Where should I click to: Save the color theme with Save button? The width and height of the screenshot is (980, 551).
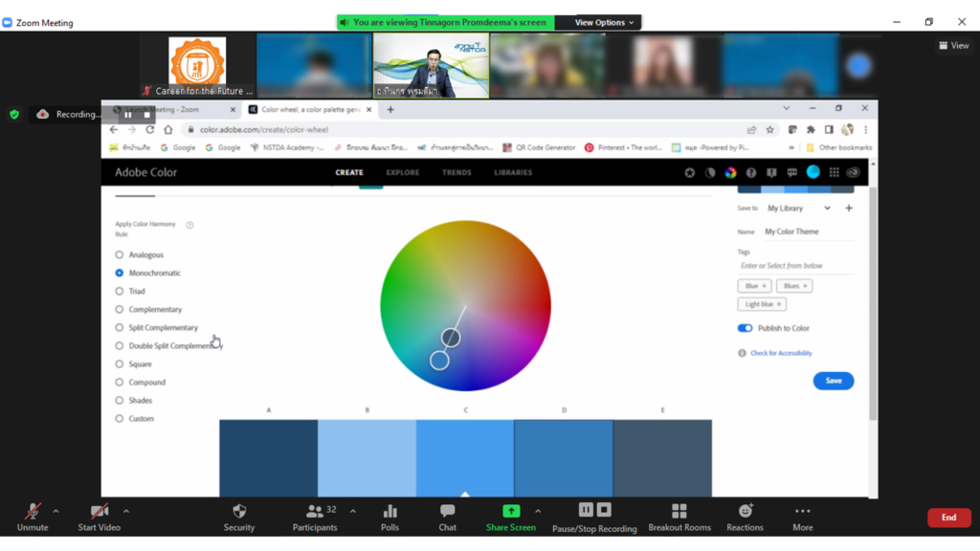(834, 381)
